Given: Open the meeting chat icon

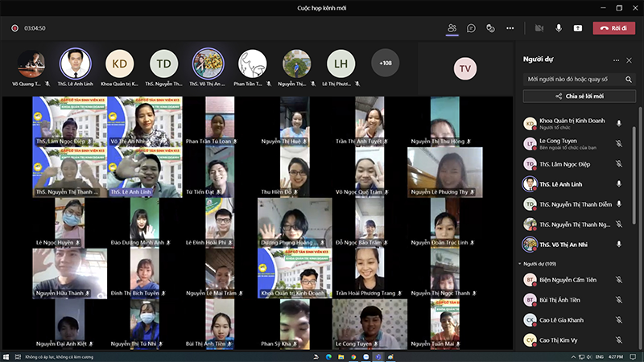Looking at the screenshot, I should click(471, 27).
